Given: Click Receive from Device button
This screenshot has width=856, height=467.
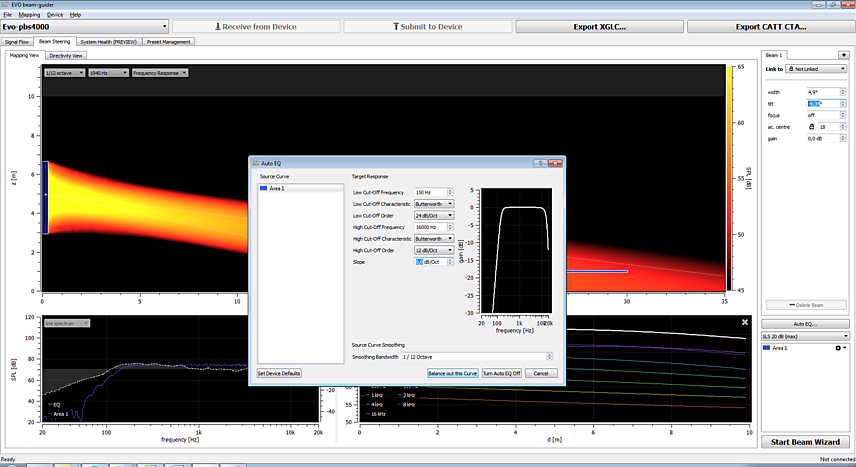Looking at the screenshot, I should tap(256, 26).
